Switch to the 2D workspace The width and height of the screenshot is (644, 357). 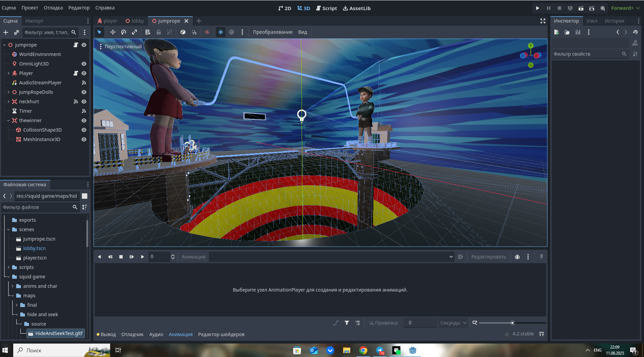click(x=285, y=8)
